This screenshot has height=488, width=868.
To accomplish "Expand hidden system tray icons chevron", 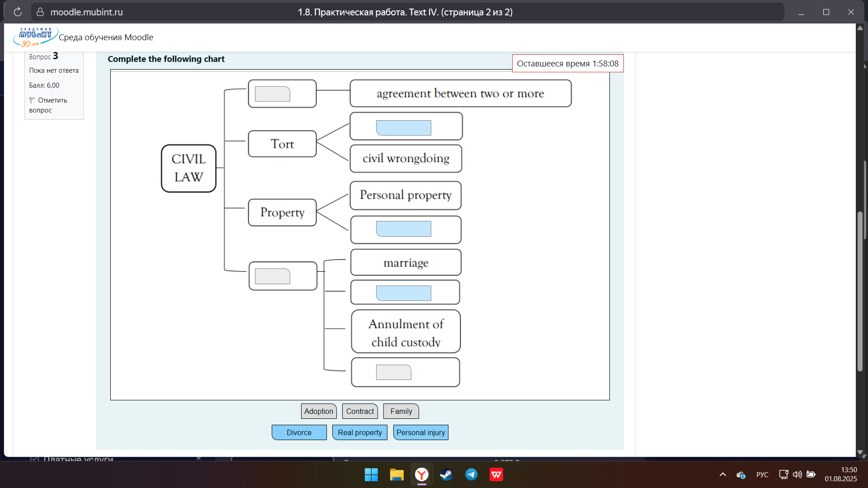I will [722, 474].
